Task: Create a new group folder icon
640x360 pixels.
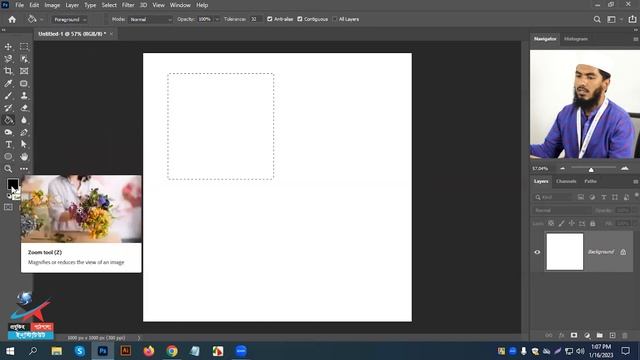Action: (x=600, y=335)
